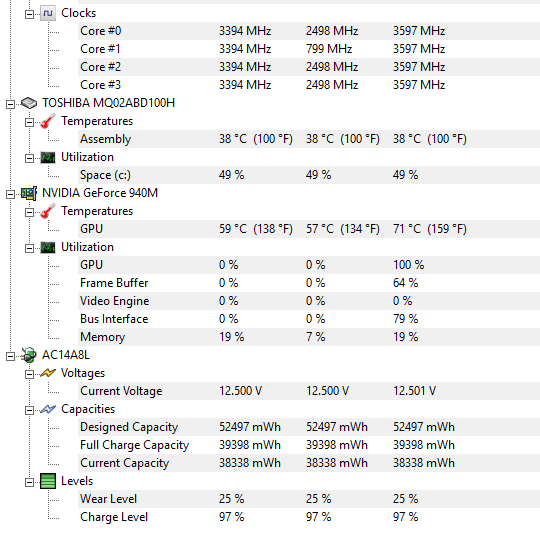Image resolution: width=540 pixels, height=533 pixels.
Task: Collapse the TOSHIBA MQ02ABD100H device node
Action: click(x=11, y=104)
